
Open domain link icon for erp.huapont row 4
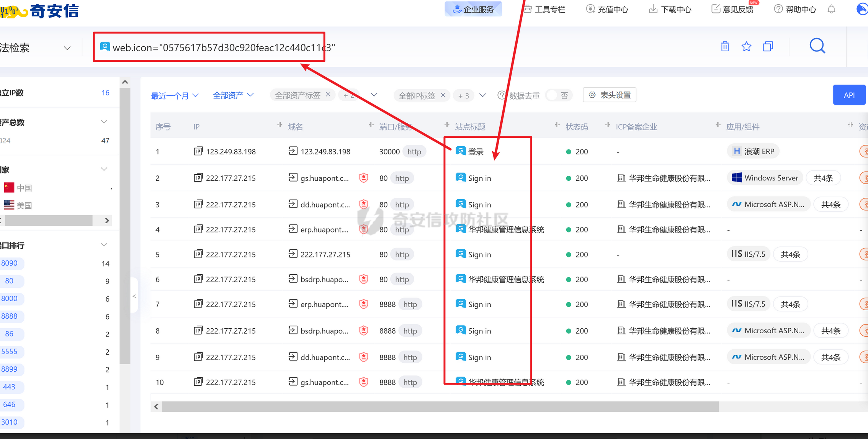click(293, 229)
